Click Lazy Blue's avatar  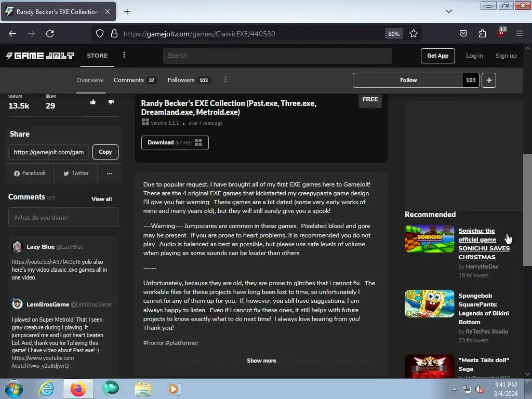coord(17,247)
